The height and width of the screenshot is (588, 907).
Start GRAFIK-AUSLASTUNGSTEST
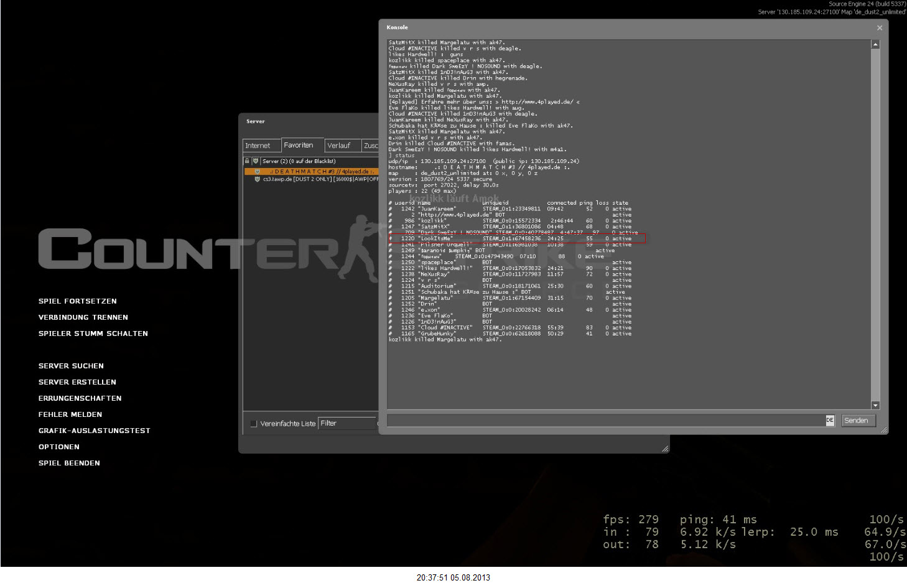click(95, 431)
